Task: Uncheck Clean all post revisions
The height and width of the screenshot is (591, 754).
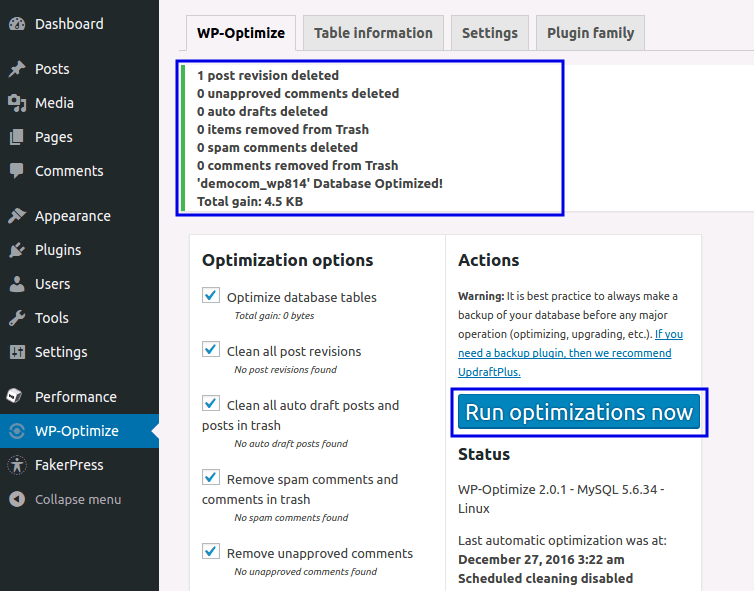Action: [211, 349]
